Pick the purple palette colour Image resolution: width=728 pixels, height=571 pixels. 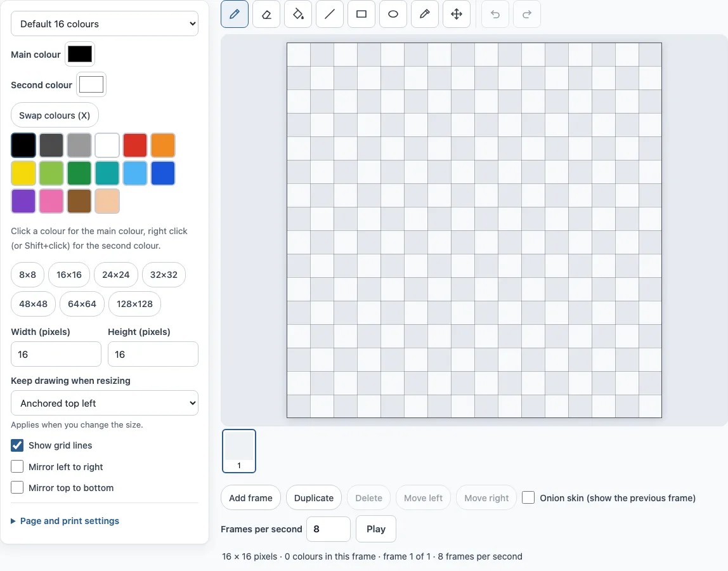pyautogui.click(x=23, y=200)
